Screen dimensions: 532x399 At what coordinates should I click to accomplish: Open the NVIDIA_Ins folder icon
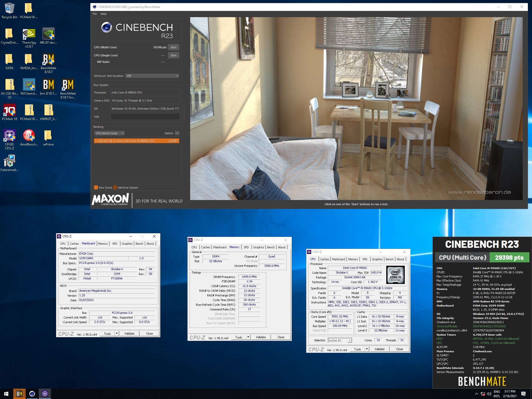29,61
